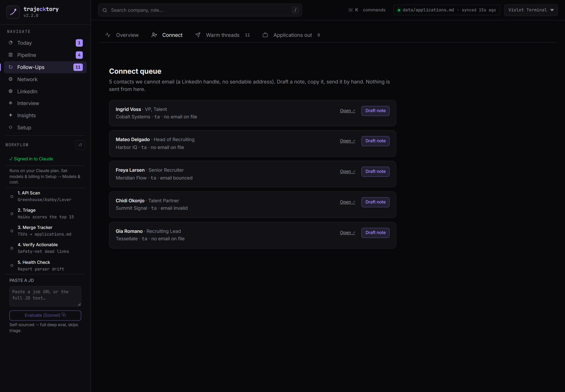Viewport: 565px width, 392px height.
Task: Select the Health Check step circle
Action: click(x=12, y=266)
